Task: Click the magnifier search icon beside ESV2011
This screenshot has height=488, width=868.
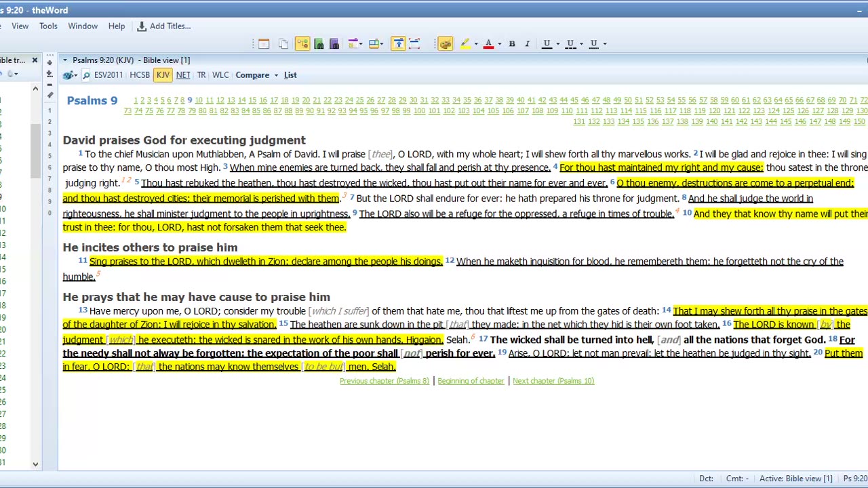Action: [86, 75]
